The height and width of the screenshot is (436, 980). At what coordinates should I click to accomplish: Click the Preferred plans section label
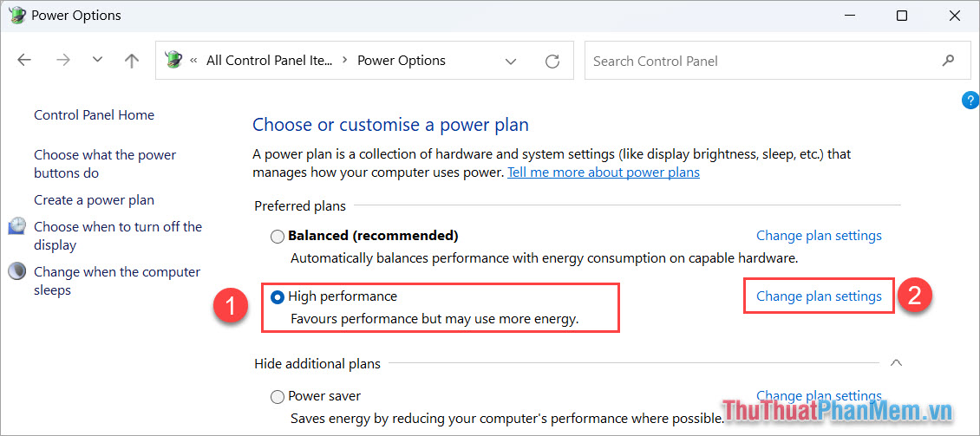pos(300,205)
